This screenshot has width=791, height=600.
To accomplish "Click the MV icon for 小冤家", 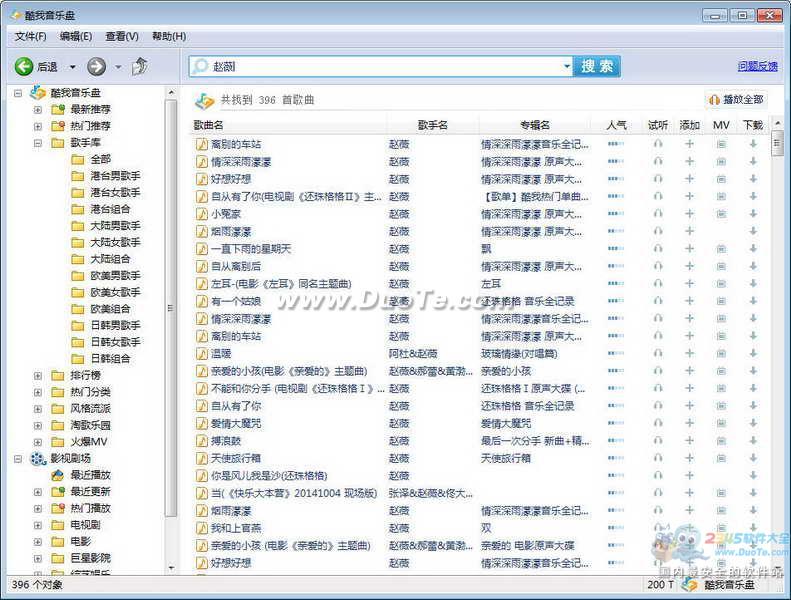I will click(x=721, y=214).
